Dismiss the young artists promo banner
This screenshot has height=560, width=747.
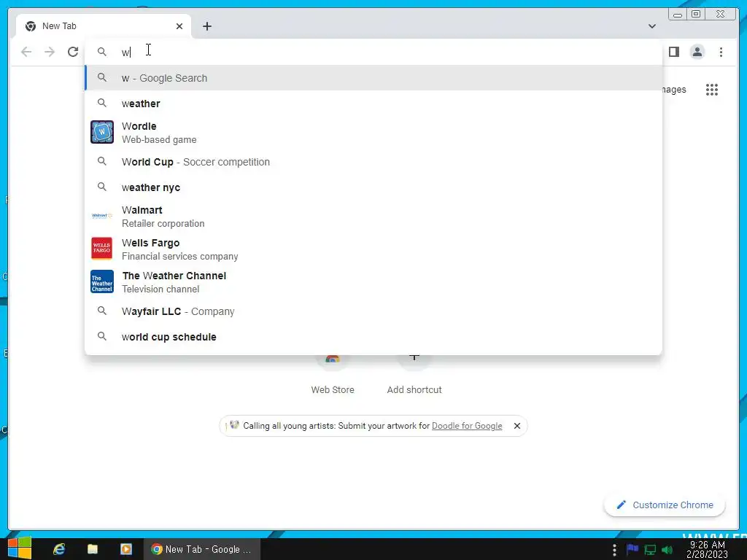point(517,426)
